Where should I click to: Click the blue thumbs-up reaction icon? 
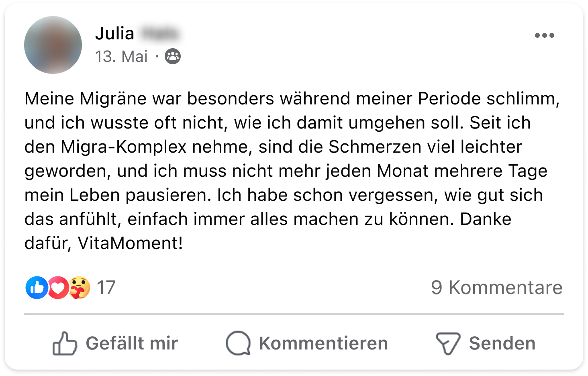tap(37, 288)
